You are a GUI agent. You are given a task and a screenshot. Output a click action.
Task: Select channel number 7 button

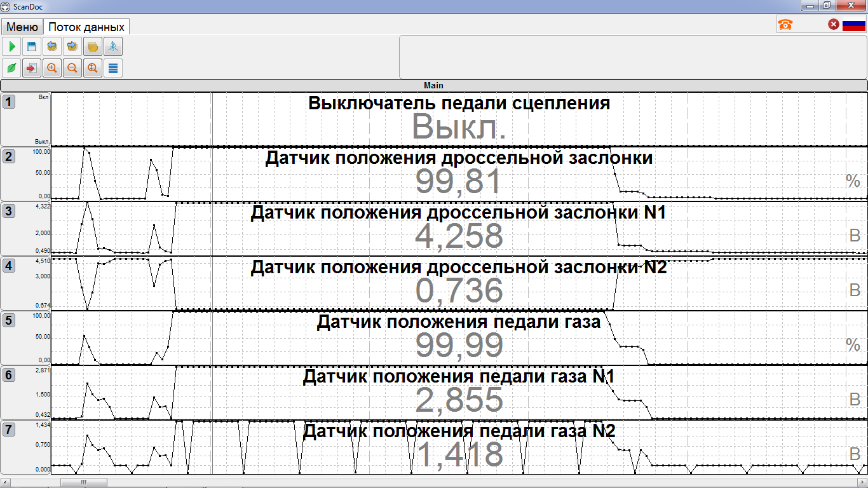coord(9,430)
